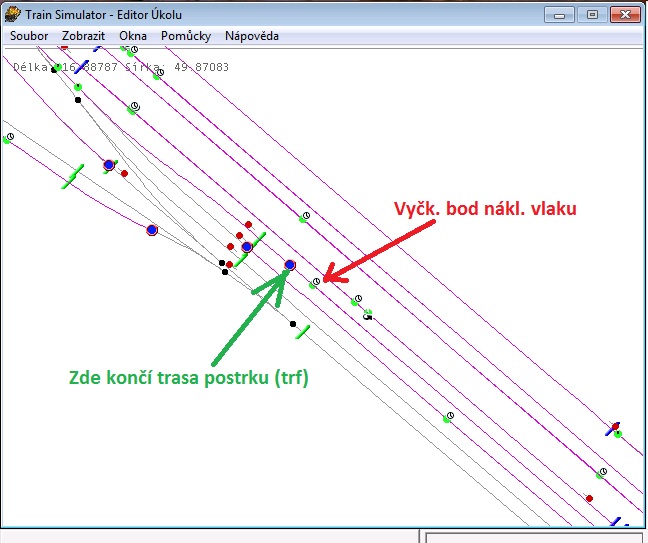Close the Train Simulator editor window

click(626, 14)
